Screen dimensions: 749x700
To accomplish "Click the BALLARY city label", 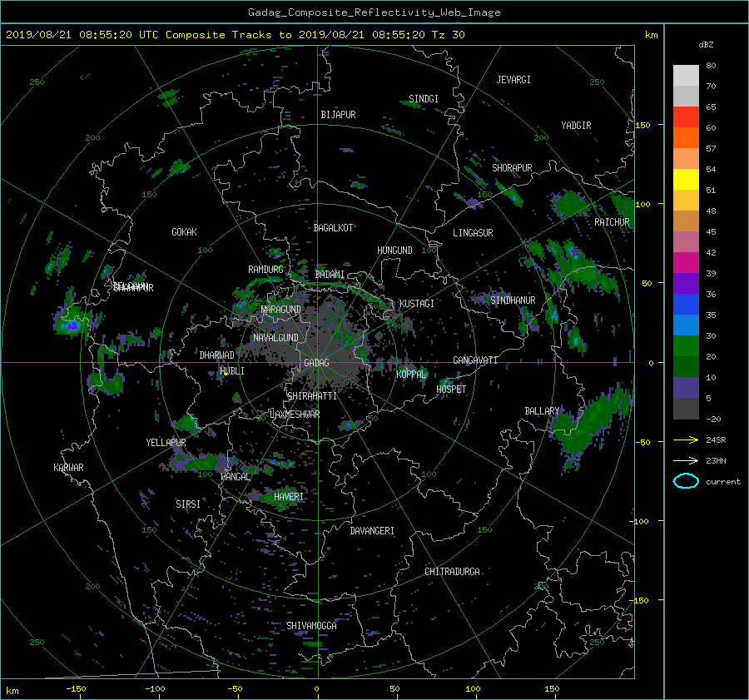I will [x=542, y=411].
